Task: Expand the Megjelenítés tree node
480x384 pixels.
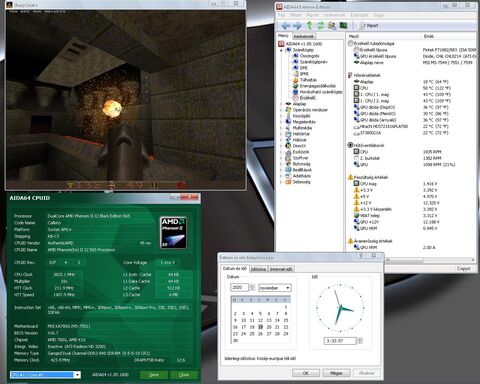Action: [281, 122]
